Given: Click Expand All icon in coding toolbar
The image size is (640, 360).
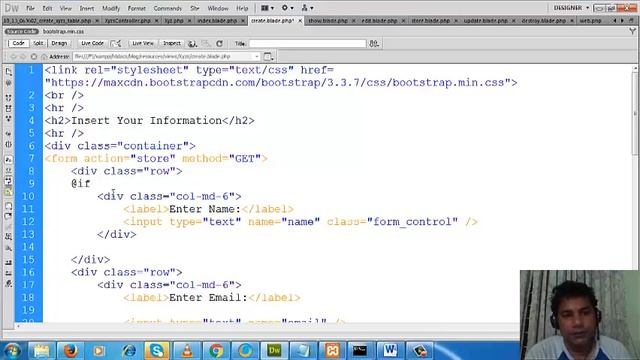Looking at the screenshot, I should (x=8, y=119).
